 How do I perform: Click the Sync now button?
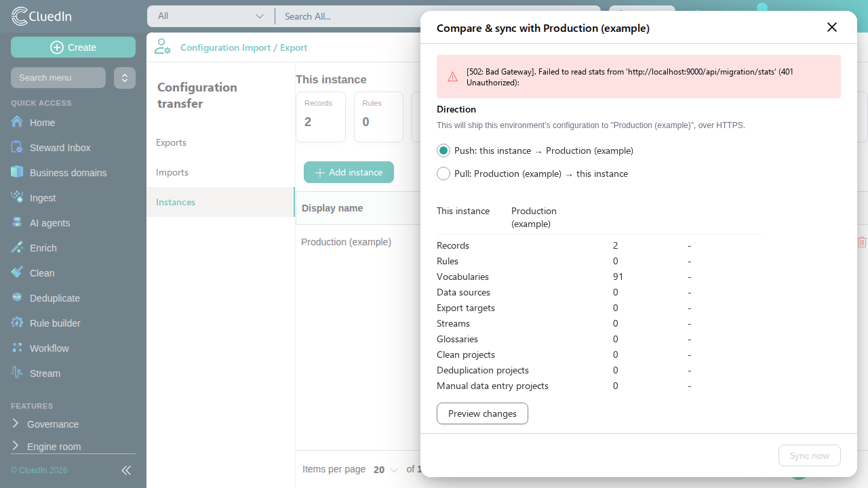coord(810,455)
